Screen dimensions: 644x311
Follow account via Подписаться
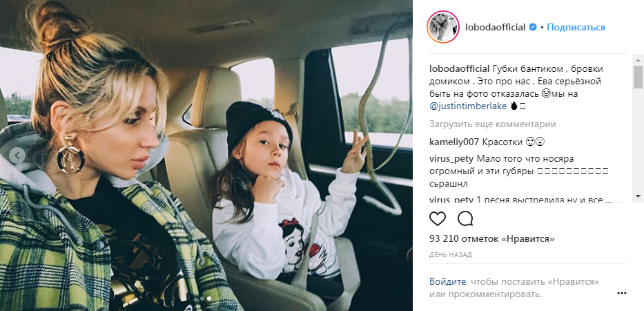576,28
